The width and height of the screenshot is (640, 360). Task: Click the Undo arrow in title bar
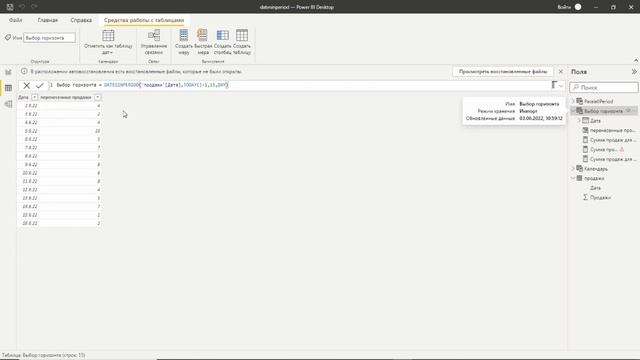pos(22,7)
